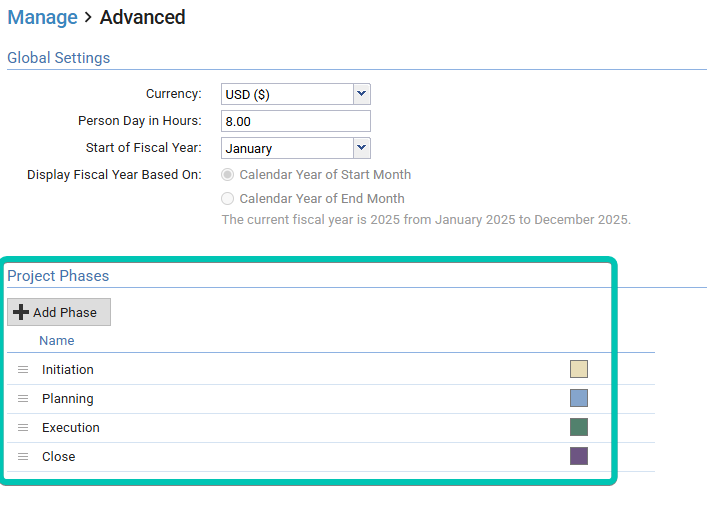Select the Execution phase name

coord(71,427)
